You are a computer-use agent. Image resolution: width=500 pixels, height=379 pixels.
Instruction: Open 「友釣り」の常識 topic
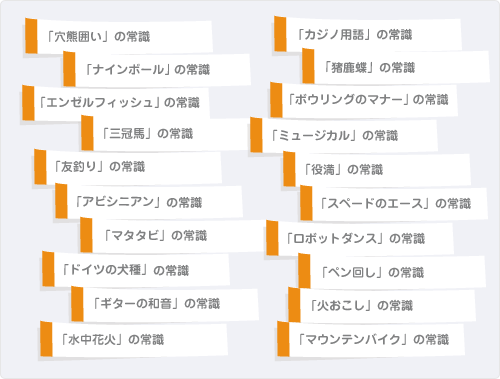(128, 167)
